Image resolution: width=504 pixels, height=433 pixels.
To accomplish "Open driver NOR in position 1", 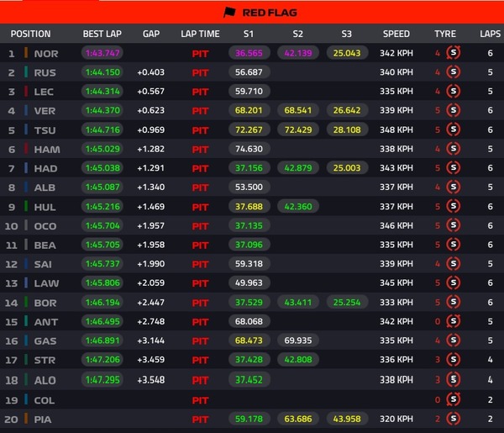I will (46, 54).
